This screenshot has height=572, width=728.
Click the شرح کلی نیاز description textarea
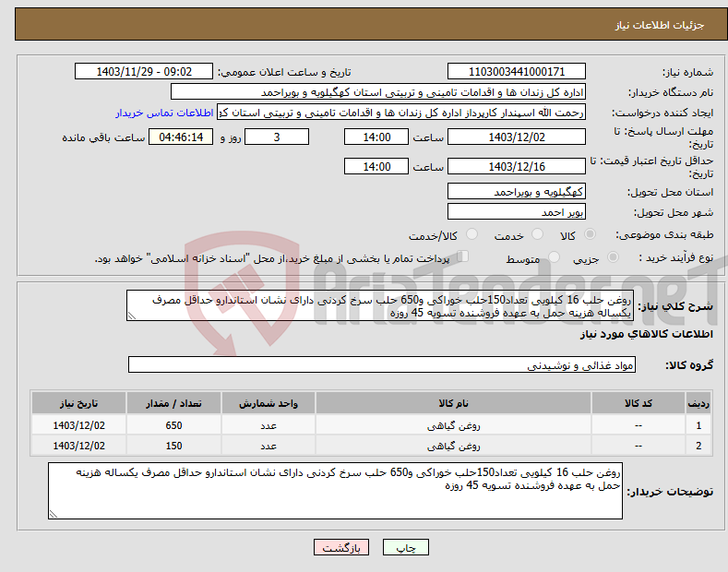pyautogui.click(x=380, y=305)
